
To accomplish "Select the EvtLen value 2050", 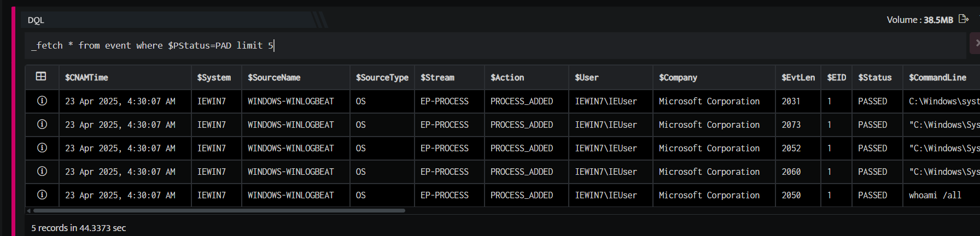I will point(791,195).
